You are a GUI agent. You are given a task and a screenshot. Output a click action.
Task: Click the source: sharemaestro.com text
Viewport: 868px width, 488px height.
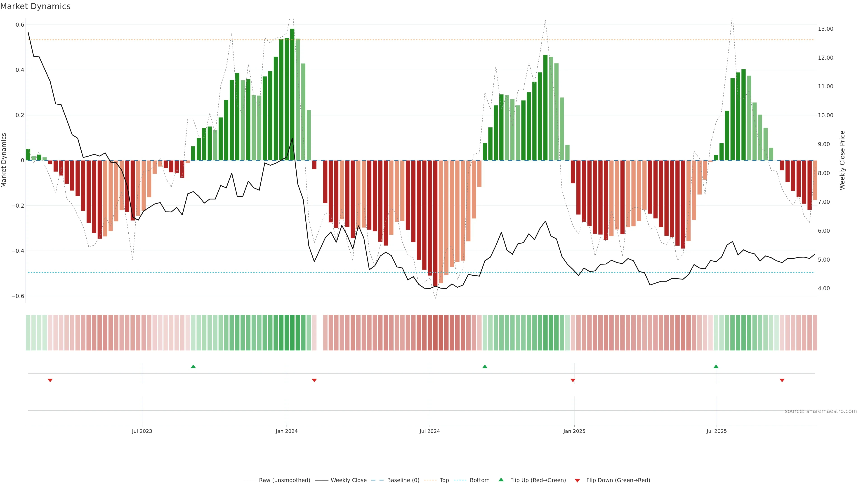821,411
